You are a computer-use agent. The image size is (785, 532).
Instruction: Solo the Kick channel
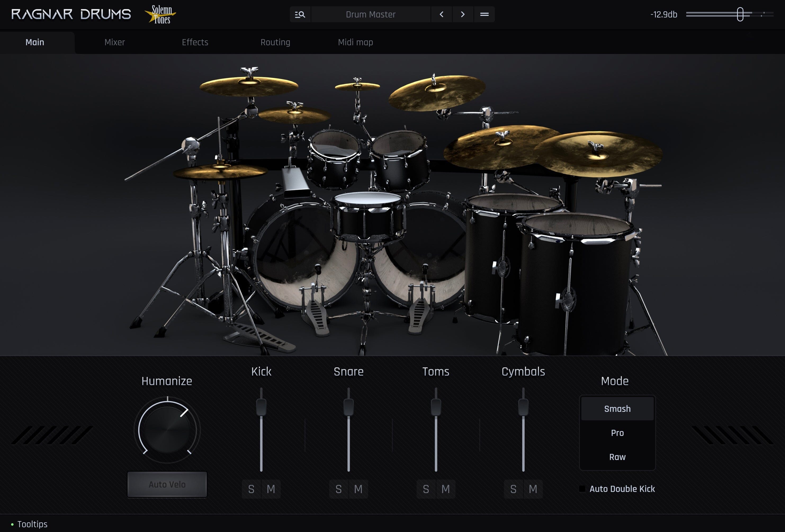pos(251,489)
